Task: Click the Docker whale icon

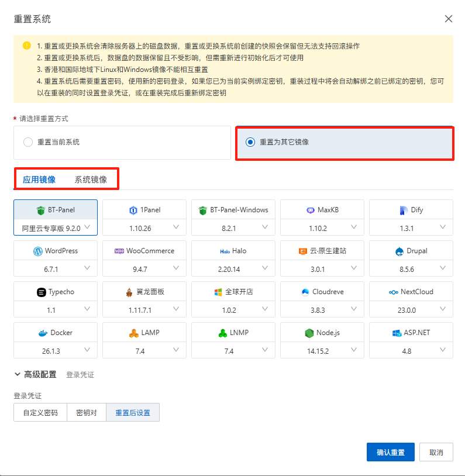Action: click(43, 333)
